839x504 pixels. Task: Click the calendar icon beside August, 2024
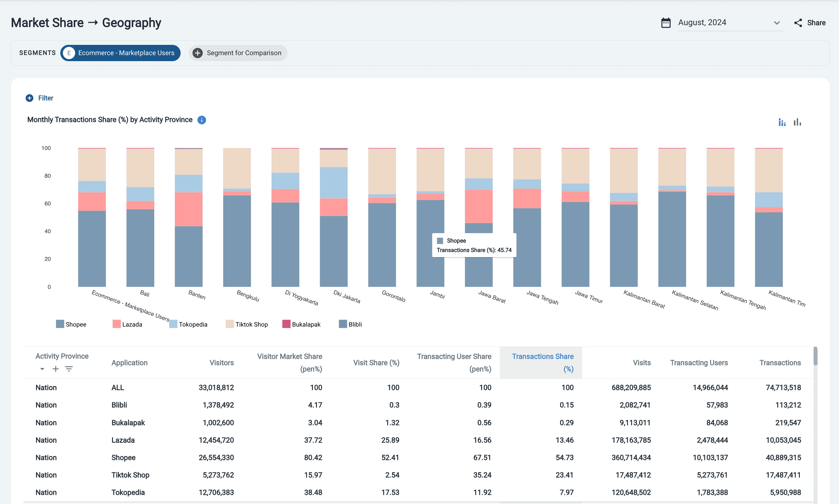(666, 23)
